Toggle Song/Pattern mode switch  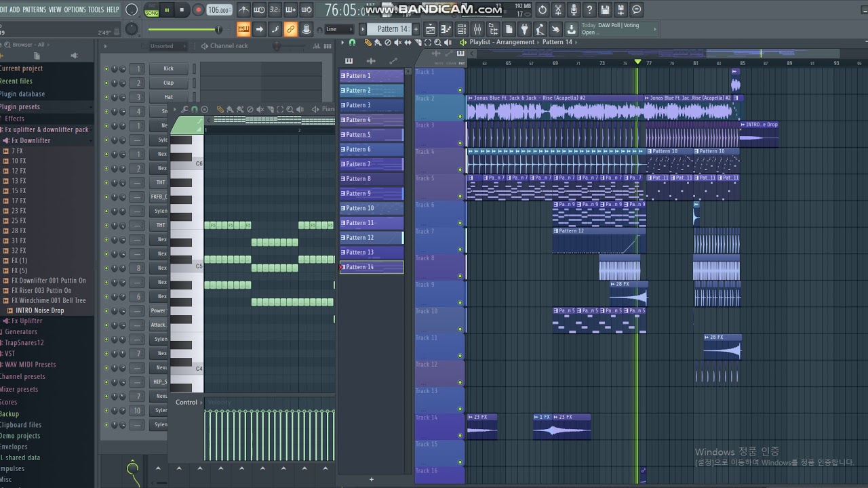[x=151, y=9]
